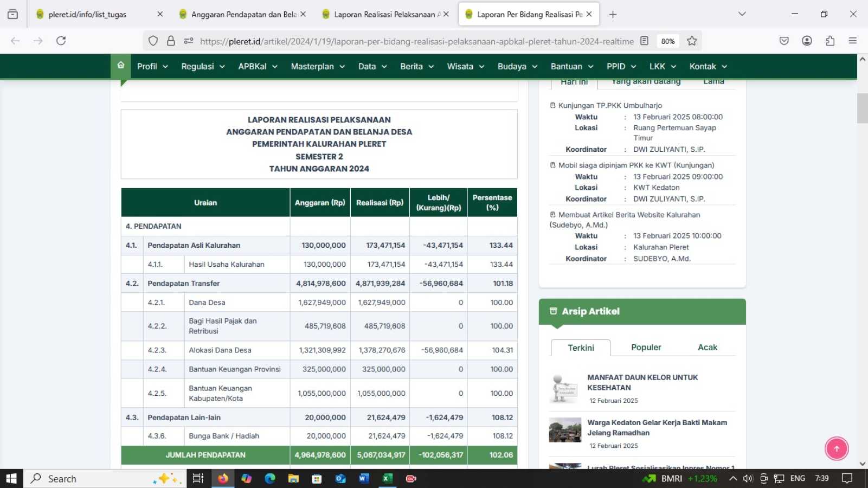The height and width of the screenshot is (488, 868).
Task: Expand the Profil menu
Action: coord(152,66)
